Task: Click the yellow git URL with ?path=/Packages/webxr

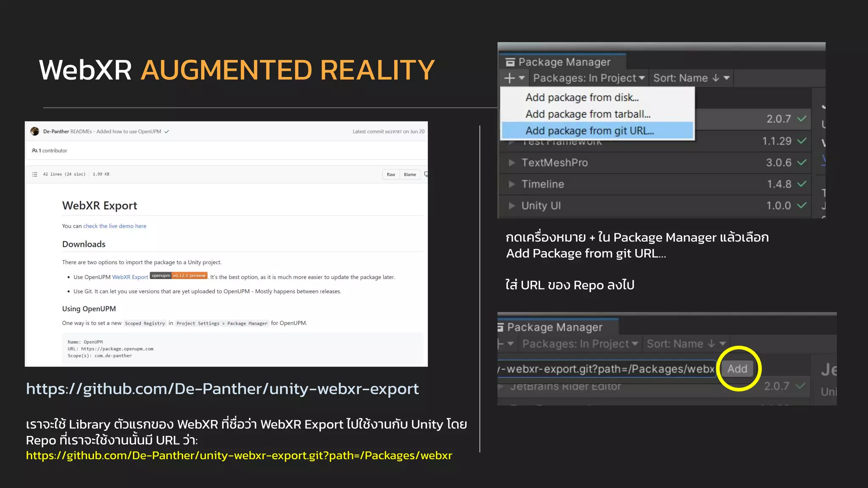Action: [x=239, y=455]
